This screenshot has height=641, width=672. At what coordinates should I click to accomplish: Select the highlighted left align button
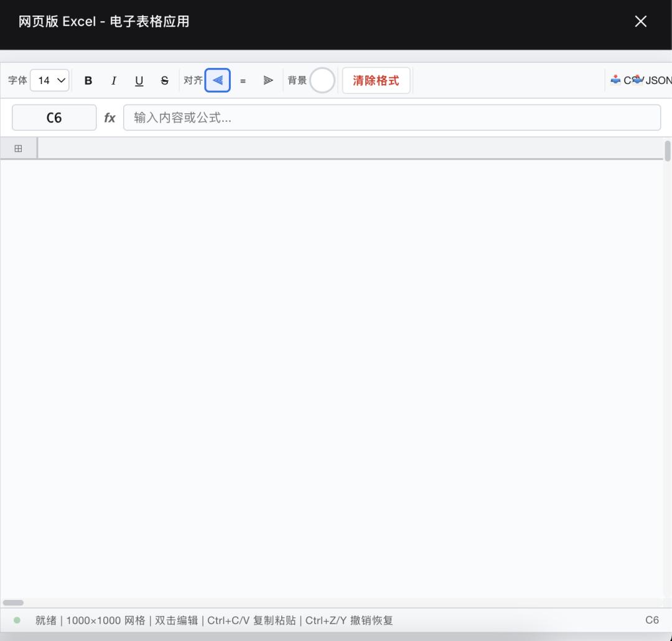[218, 80]
